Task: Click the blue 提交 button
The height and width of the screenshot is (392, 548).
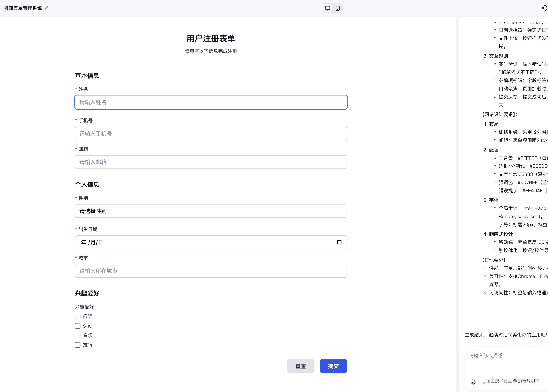Action: (333, 366)
